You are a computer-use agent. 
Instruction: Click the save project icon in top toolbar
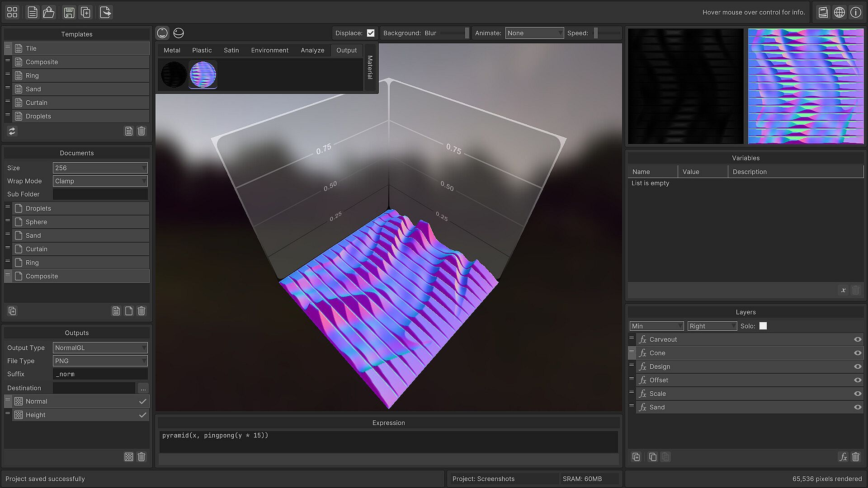click(x=69, y=12)
